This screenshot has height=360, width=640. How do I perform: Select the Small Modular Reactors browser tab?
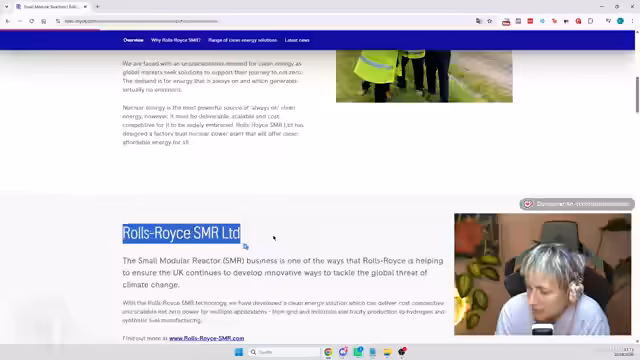tap(51, 7)
